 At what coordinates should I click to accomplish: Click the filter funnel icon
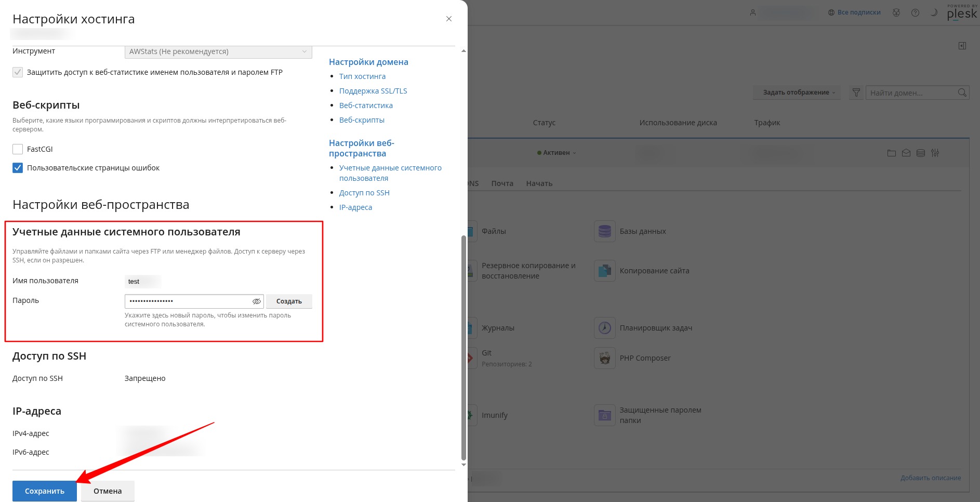[856, 93]
